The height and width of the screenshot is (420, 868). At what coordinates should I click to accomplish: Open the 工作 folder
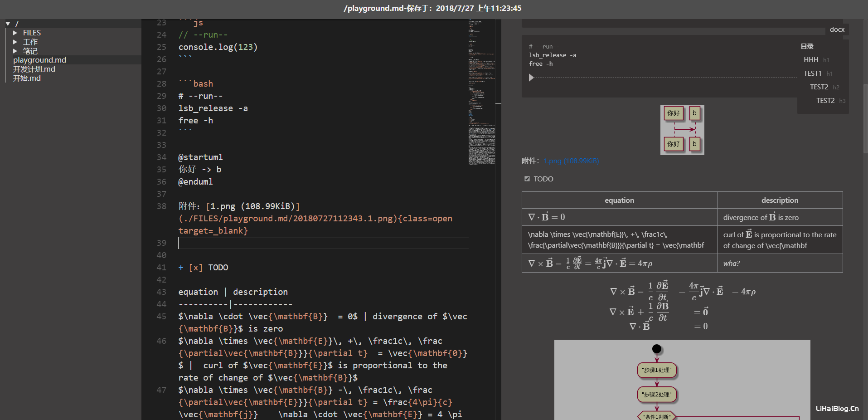click(30, 42)
